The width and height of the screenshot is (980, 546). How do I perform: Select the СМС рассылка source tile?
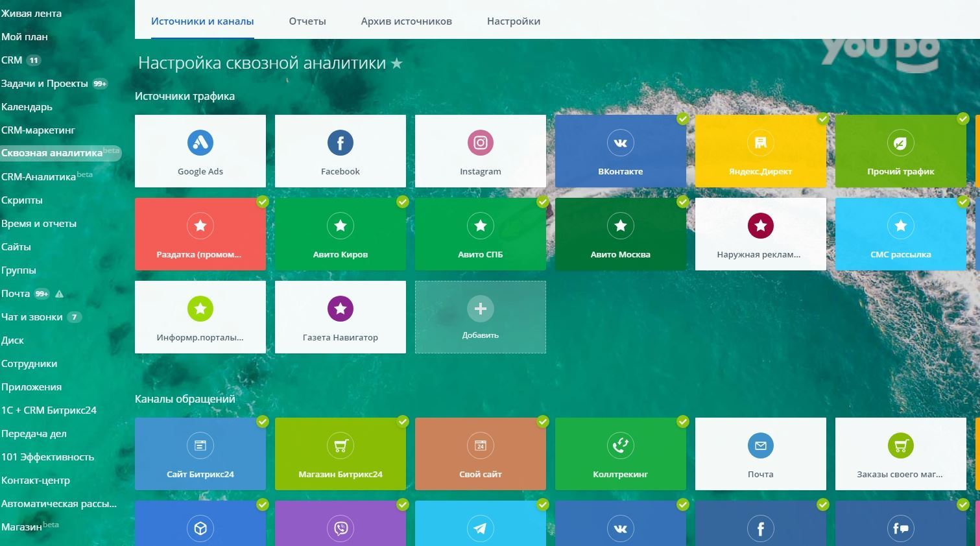901,234
